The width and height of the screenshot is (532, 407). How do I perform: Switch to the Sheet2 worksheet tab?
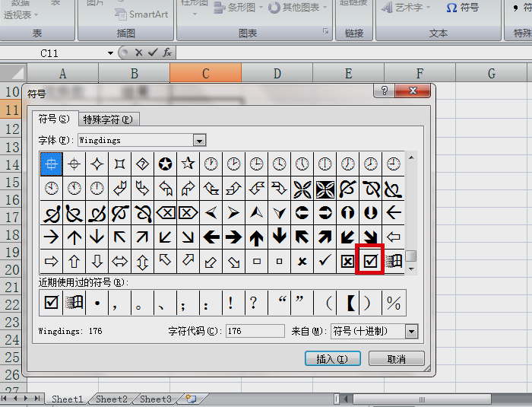pos(111,399)
